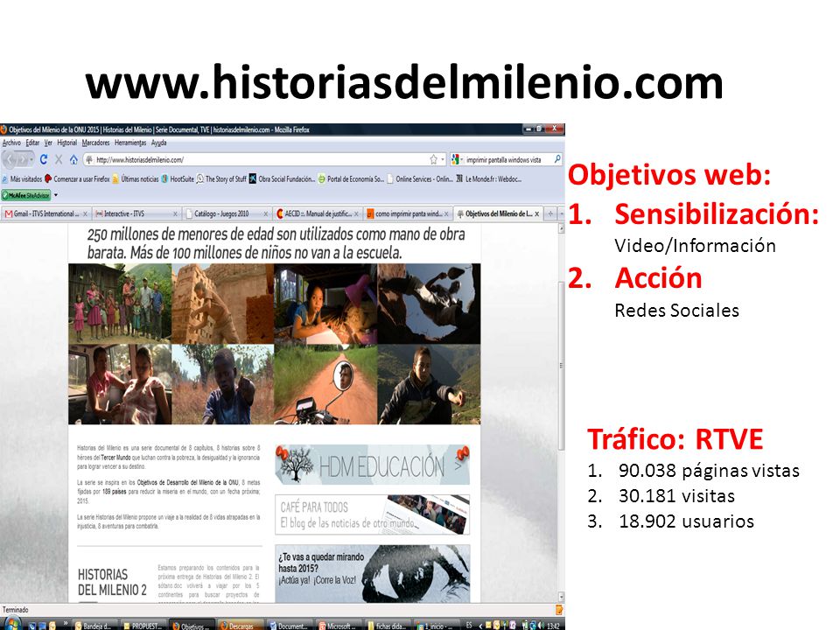Switch to the AECID Manual de justific tab
The image size is (840, 630).
tap(316, 213)
